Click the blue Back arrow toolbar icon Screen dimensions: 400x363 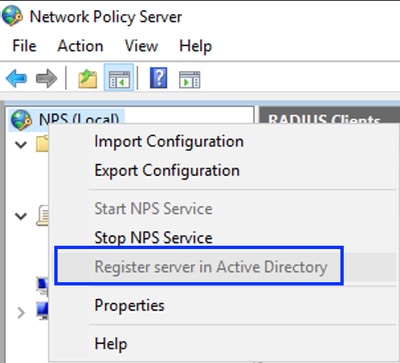coord(16,78)
